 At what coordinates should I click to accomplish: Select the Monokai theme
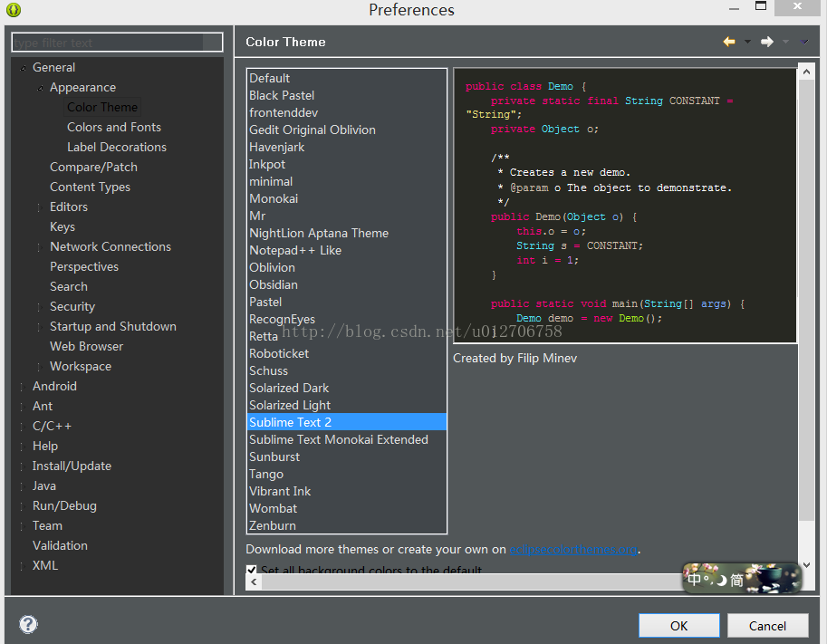coord(347,199)
